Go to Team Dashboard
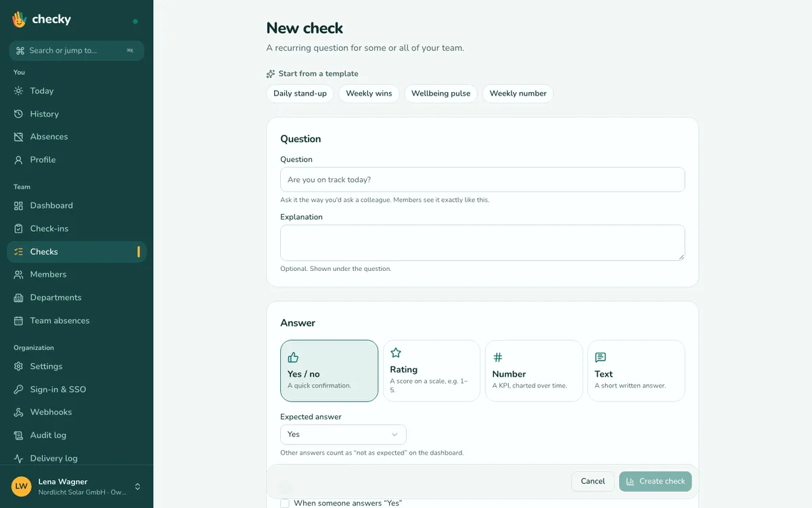This screenshot has height=508, width=812. 76,205
